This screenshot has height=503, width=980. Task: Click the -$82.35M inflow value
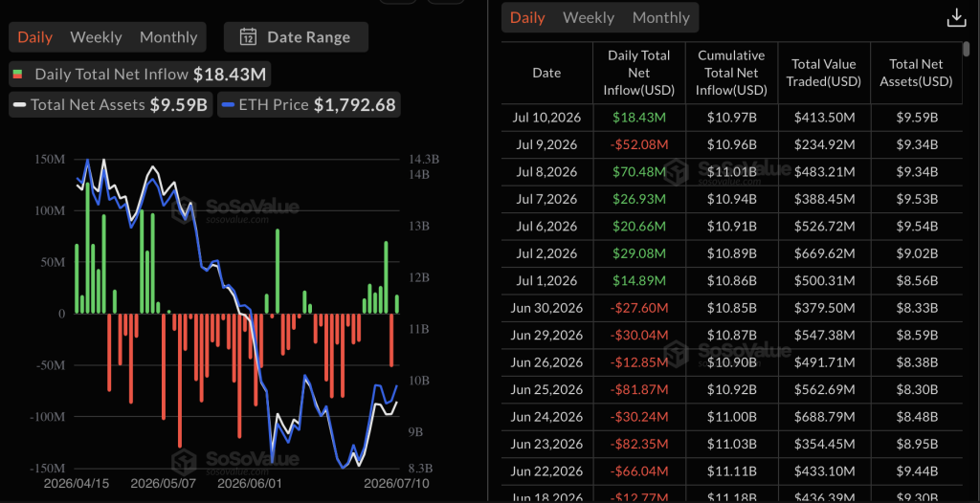[638, 444]
